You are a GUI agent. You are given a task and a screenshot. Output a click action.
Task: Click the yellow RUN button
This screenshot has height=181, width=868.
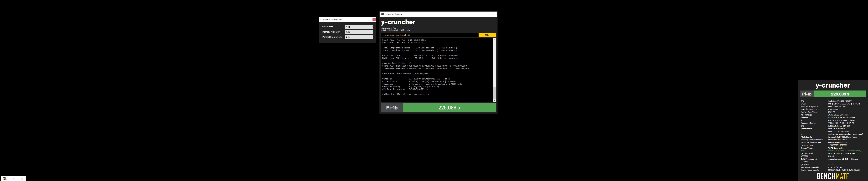coord(487,35)
